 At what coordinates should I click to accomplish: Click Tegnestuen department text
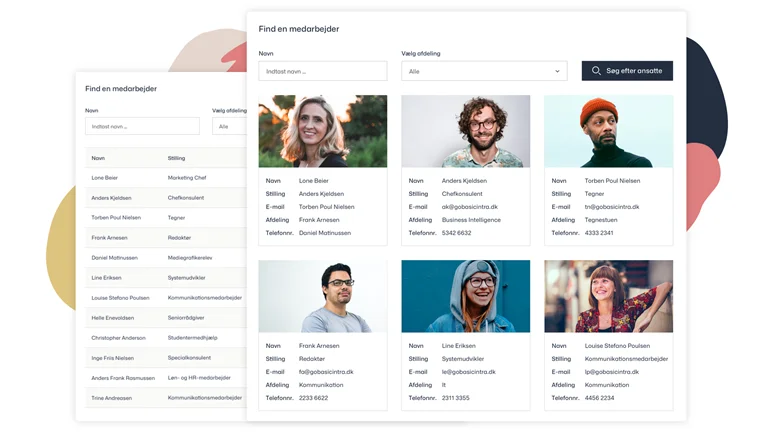pyautogui.click(x=601, y=220)
